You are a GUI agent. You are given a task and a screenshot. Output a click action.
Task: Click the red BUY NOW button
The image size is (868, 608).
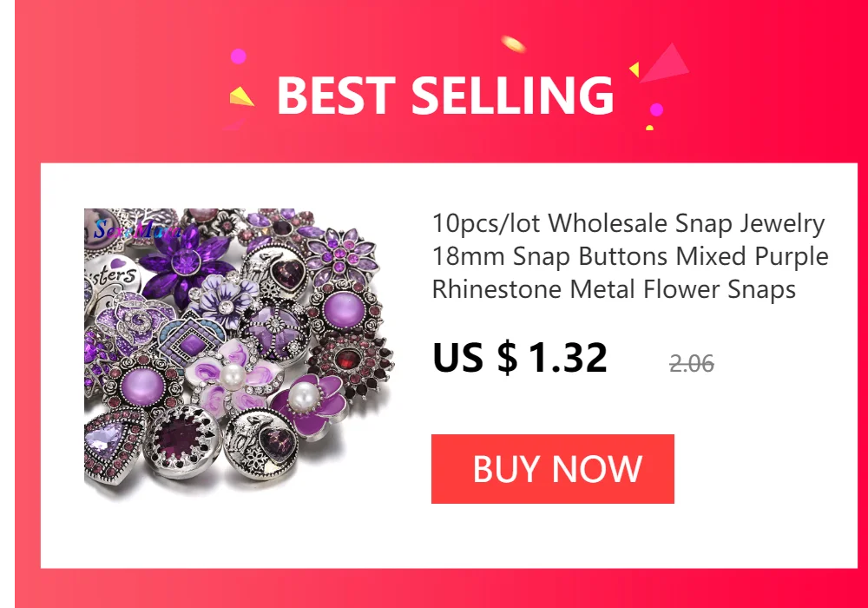coord(552,469)
